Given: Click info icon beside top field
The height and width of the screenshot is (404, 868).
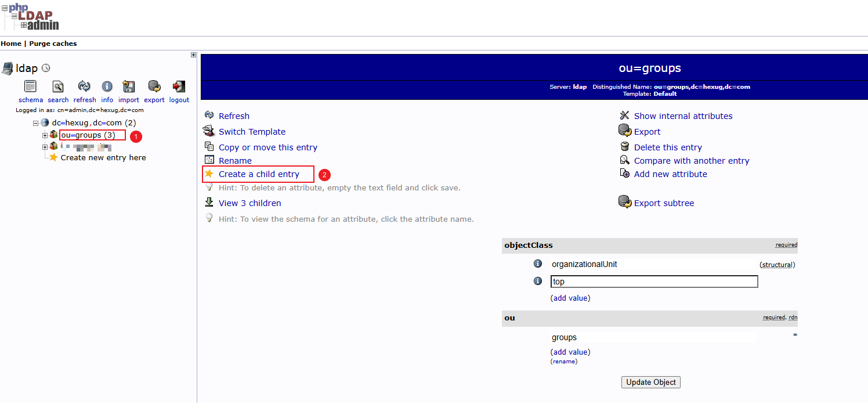Looking at the screenshot, I should coord(538,281).
